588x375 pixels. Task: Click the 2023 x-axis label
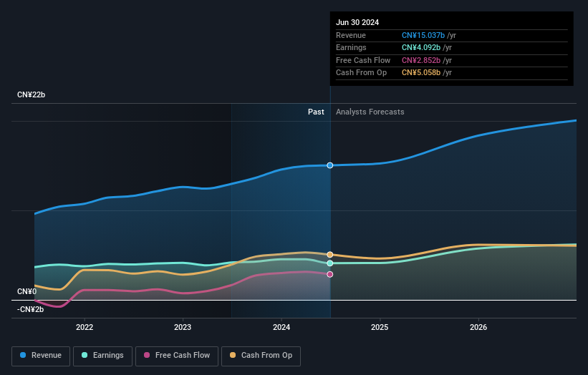[x=183, y=327]
